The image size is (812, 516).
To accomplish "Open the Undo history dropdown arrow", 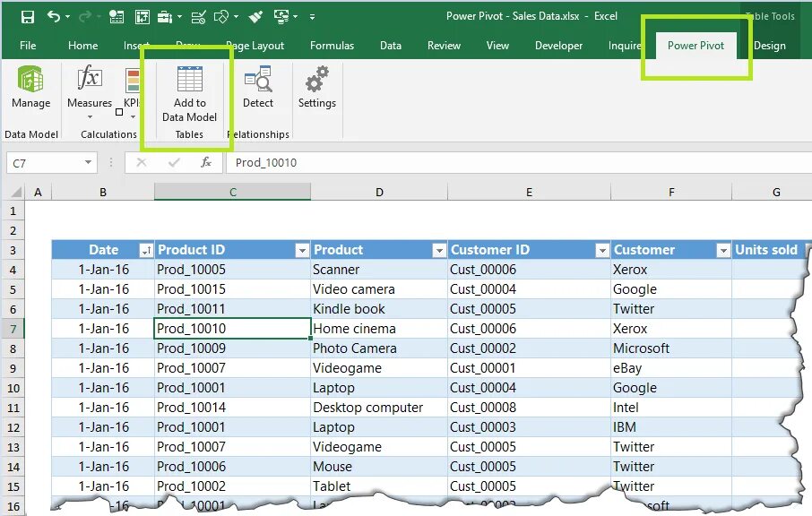I will click(x=68, y=16).
